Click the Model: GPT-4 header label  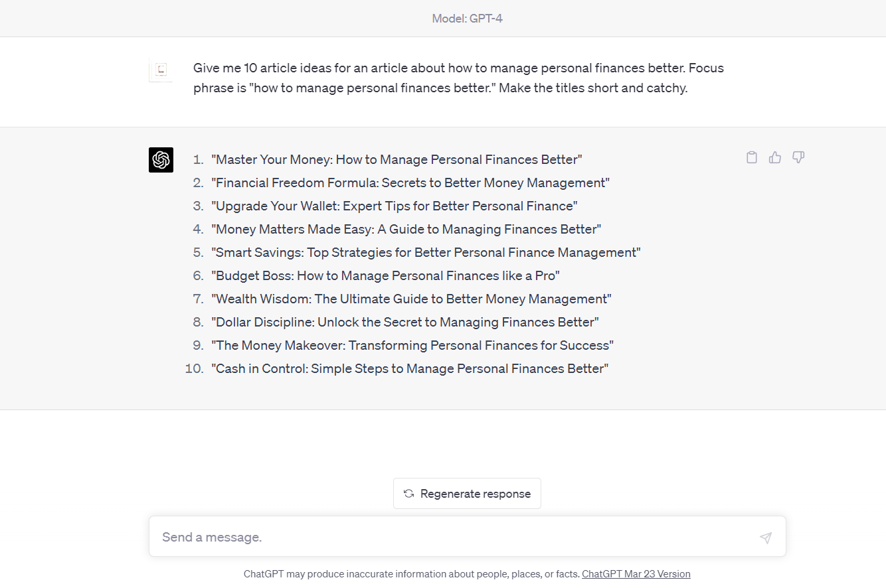467,18
